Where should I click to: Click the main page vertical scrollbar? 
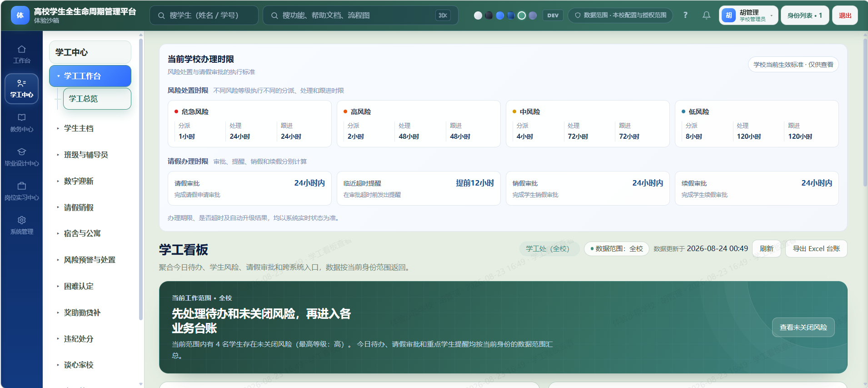pos(865,113)
